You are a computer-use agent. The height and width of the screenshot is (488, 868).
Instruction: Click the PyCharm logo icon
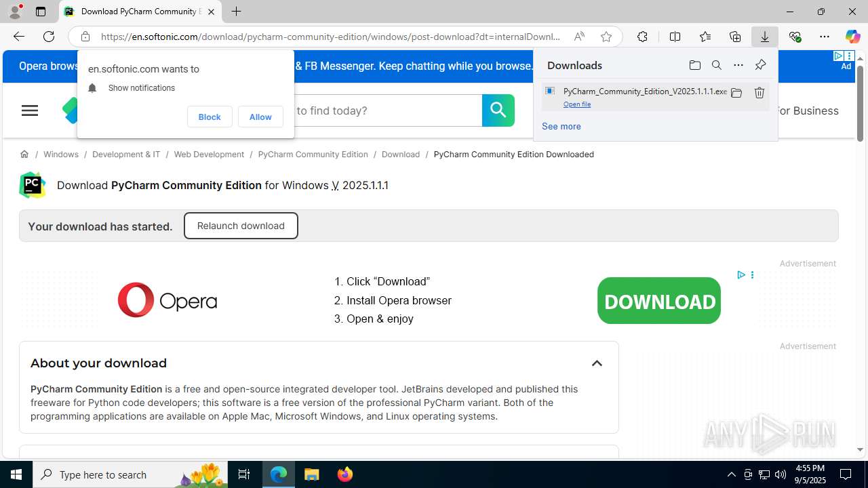pyautogui.click(x=32, y=185)
